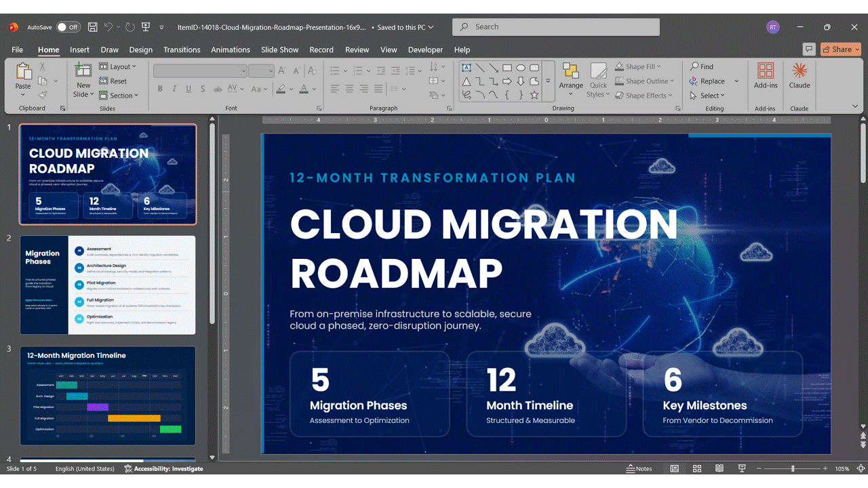Open the Add-ins icon
The height and width of the screenshot is (488, 868).
(766, 70)
